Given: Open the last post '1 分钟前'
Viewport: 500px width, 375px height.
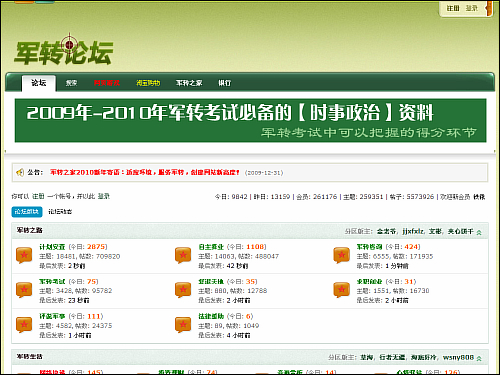Looking at the screenshot, I should coord(397,266).
